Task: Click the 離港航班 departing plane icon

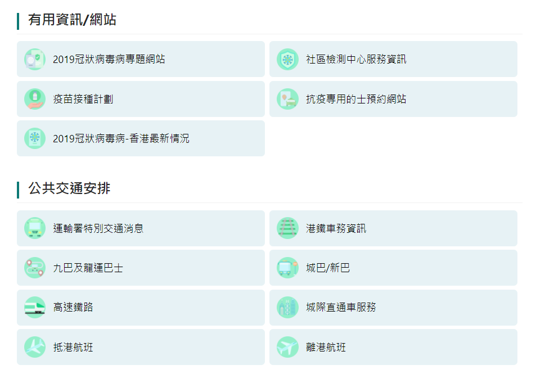Action: tap(287, 347)
